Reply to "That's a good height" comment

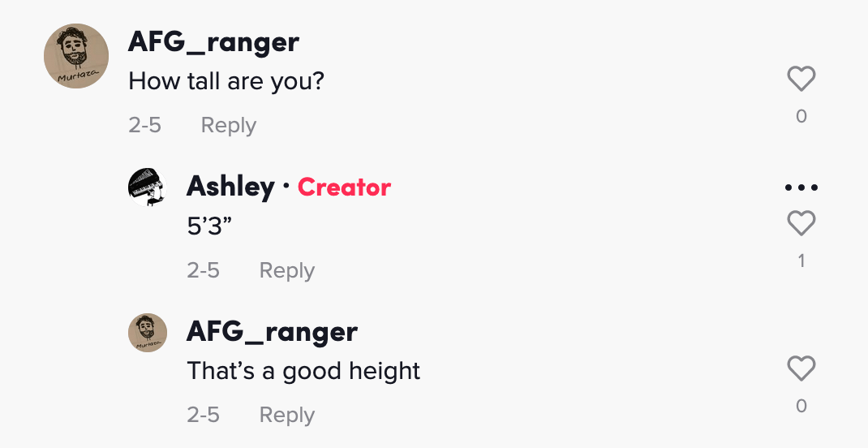click(286, 415)
